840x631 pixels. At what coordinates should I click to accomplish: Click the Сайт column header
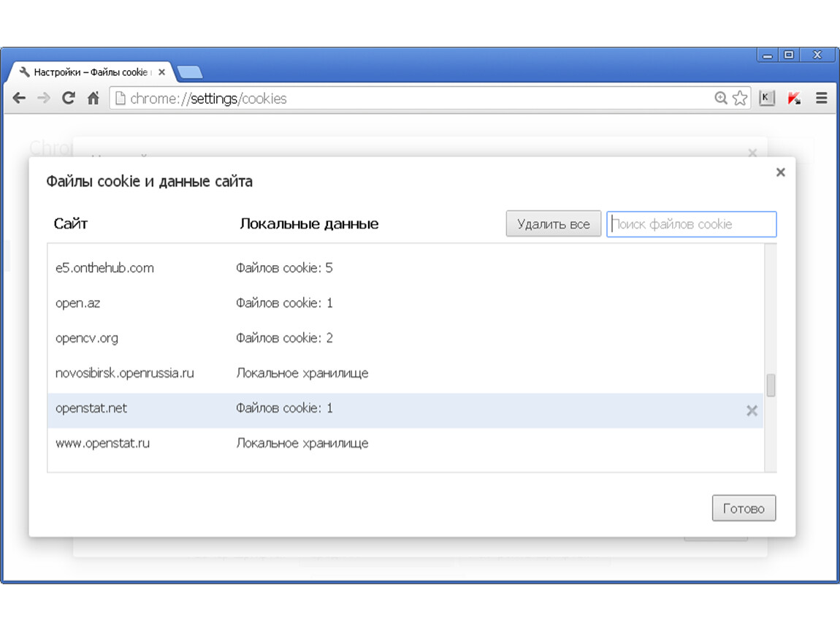click(71, 224)
